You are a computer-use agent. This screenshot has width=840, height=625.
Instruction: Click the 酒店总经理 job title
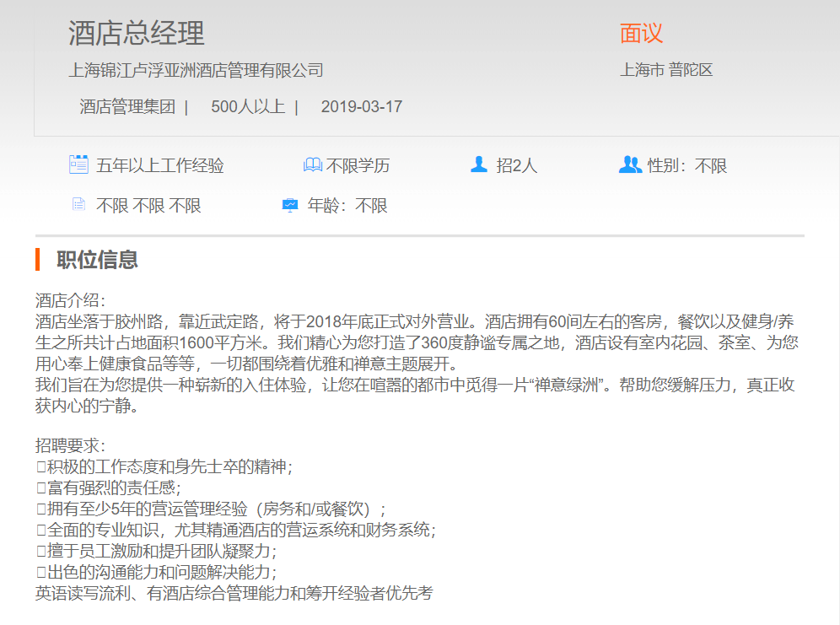(137, 34)
